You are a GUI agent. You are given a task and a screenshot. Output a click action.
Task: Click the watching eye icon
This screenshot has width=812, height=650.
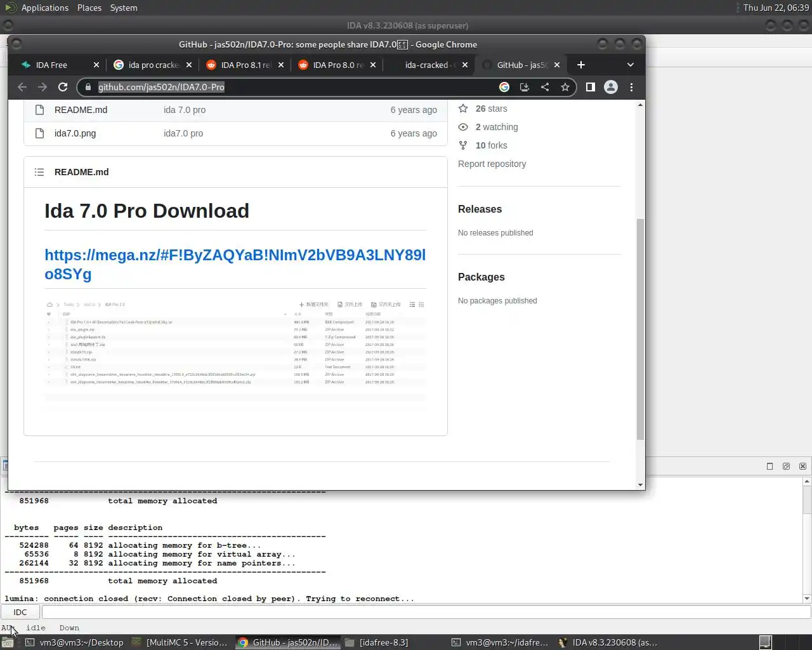pos(463,127)
